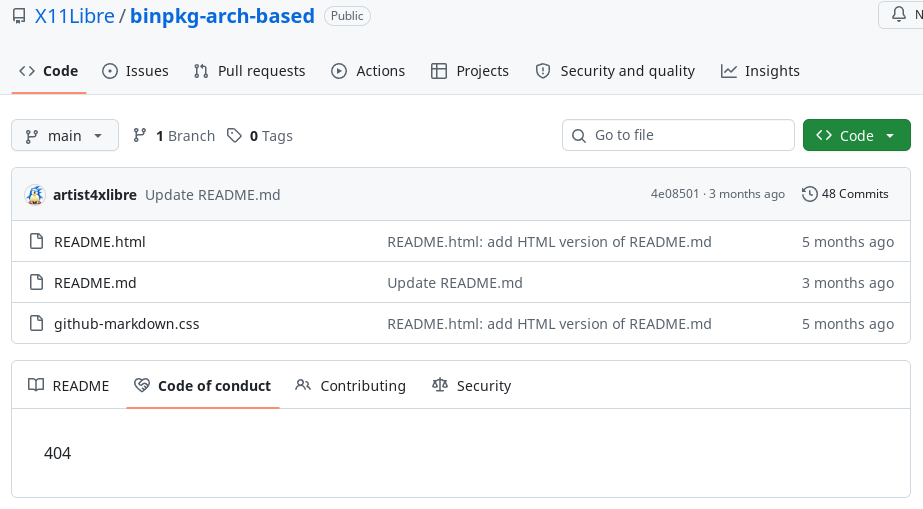The height and width of the screenshot is (509, 923).
Task: Click the notifications bell icon
Action: [x=897, y=16]
